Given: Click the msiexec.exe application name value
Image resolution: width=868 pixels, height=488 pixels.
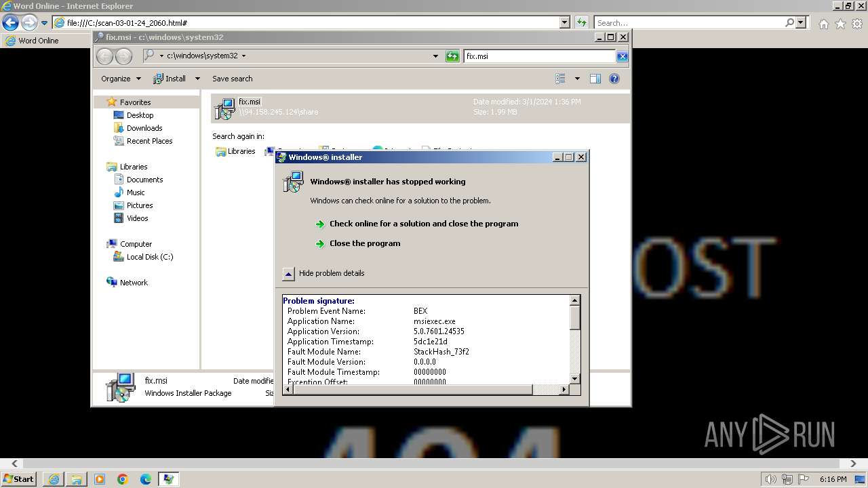Looking at the screenshot, I should click(x=435, y=321).
